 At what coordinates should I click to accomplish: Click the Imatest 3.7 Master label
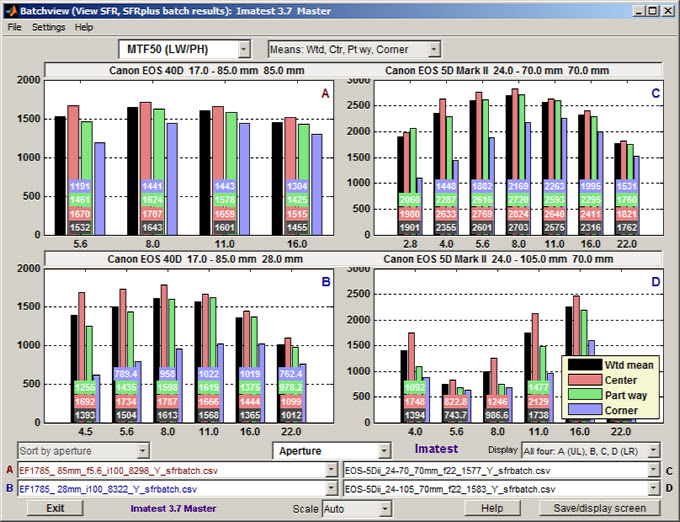[x=173, y=509]
